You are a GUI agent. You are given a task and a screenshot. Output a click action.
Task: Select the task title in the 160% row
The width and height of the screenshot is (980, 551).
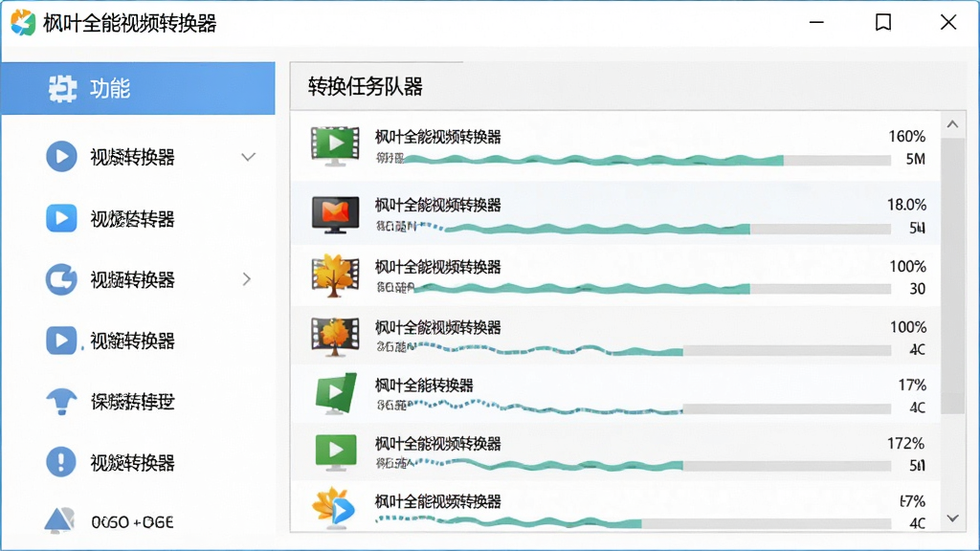coord(438,137)
